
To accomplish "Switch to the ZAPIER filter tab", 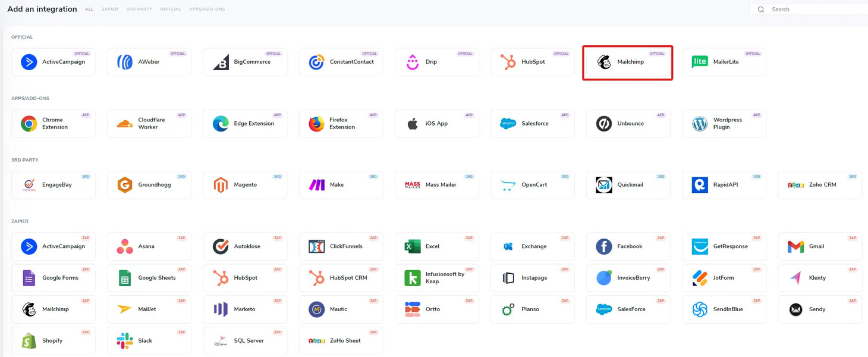I will pos(109,9).
